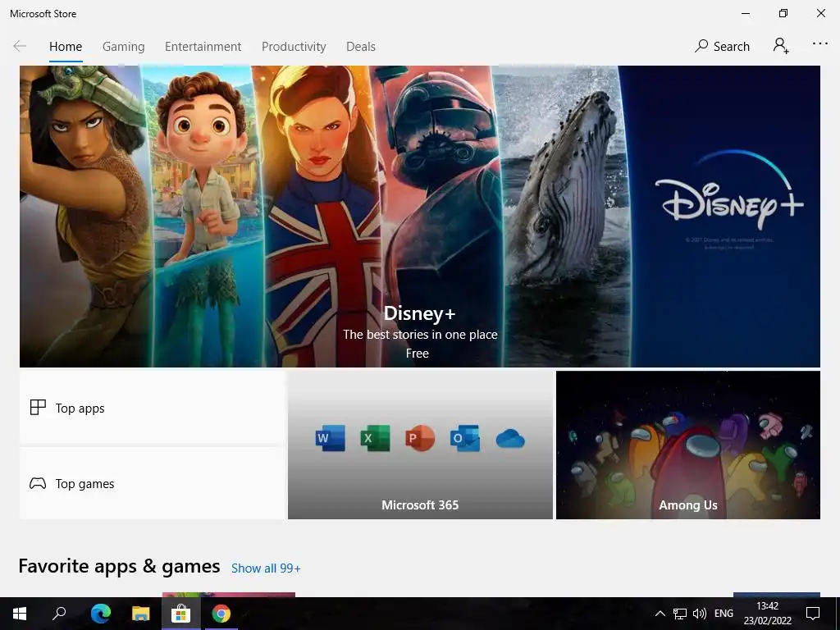Click Microsoft Store taskbar icon
Viewport: 840px width, 630px height.
click(x=181, y=614)
